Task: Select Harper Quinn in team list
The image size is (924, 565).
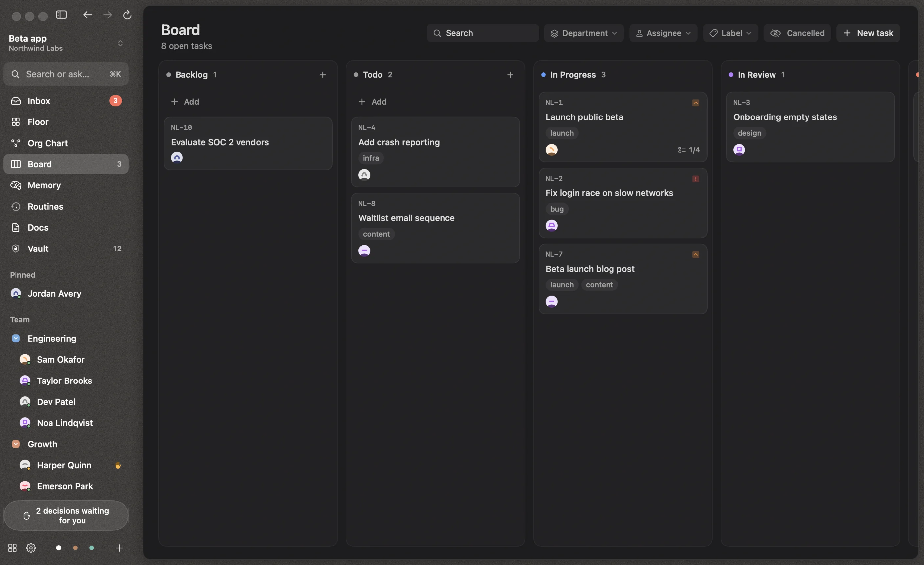Action: (x=66, y=465)
